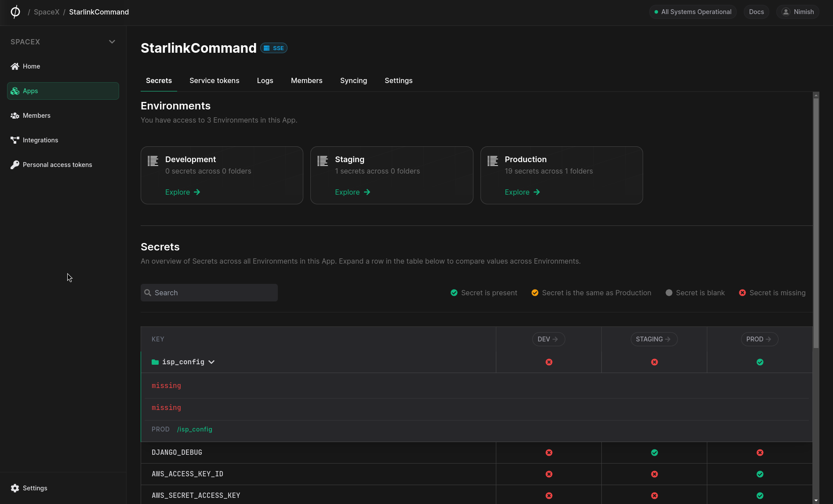This screenshot has height=504, width=833.
Task: Click the present status for DJANGO_DEBUG in STAGING
Action: [x=655, y=453]
